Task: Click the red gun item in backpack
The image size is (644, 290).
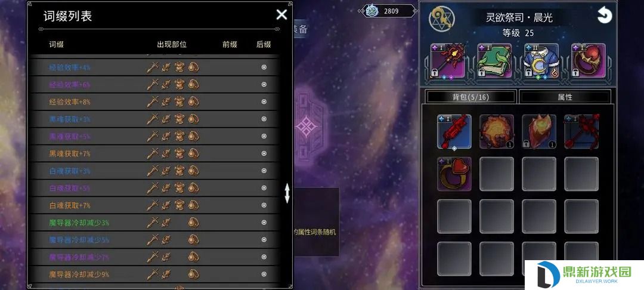Action: pos(454,131)
